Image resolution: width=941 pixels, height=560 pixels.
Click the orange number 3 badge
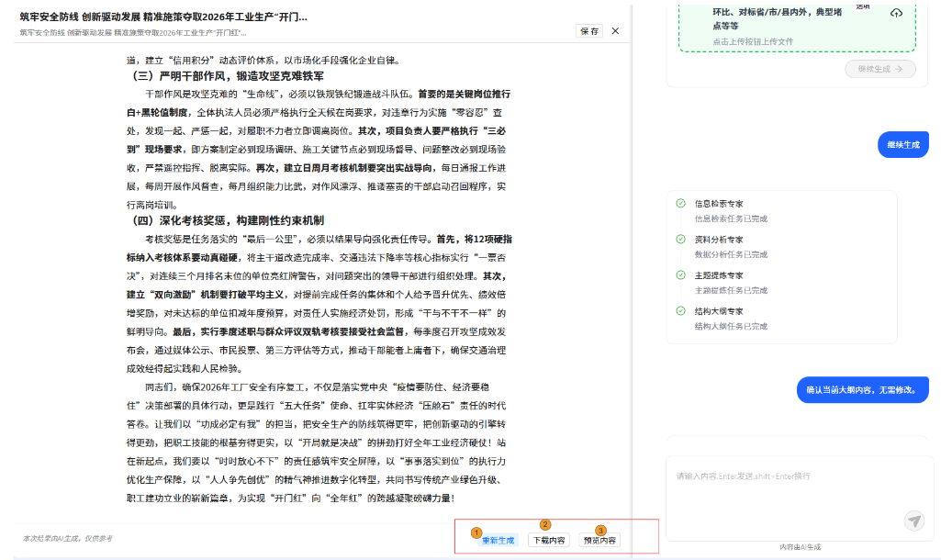click(600, 531)
